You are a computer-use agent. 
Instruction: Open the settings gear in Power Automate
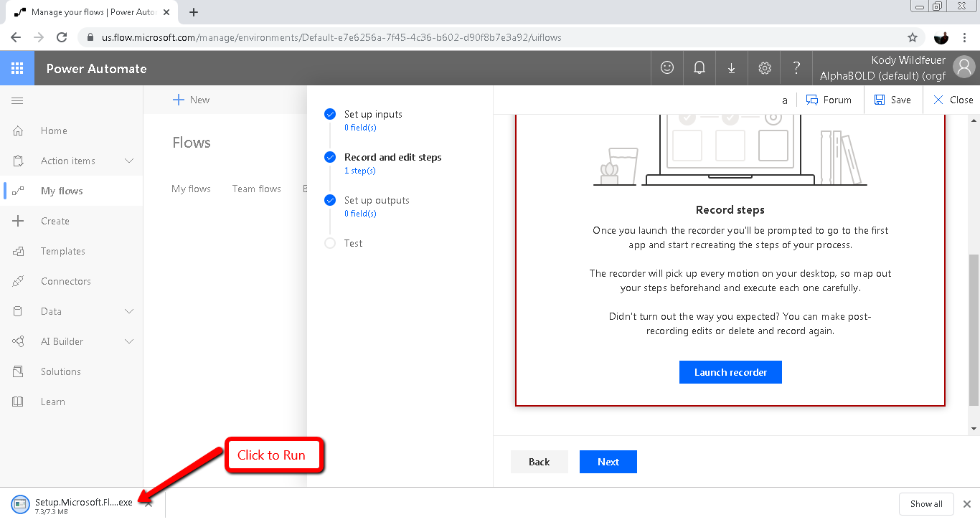click(x=765, y=68)
